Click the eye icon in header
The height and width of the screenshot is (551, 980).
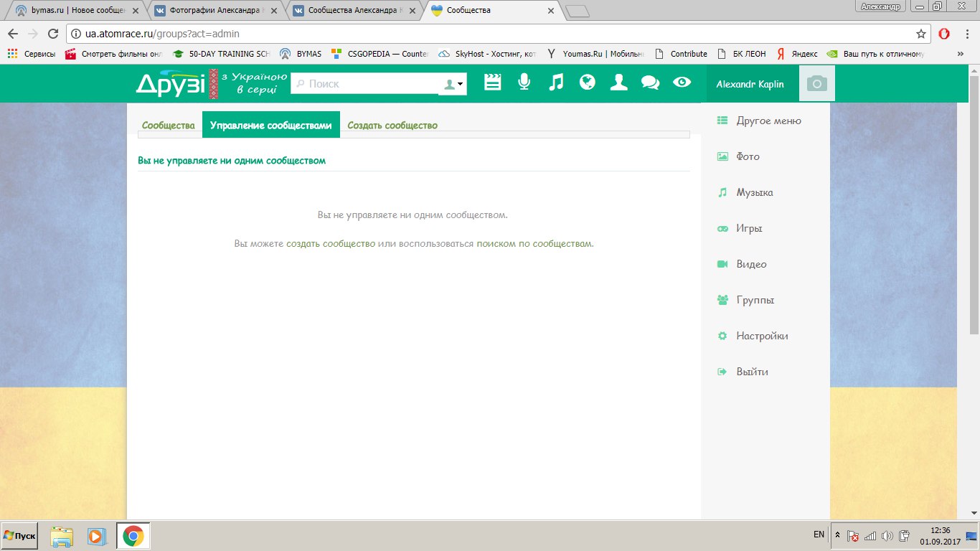(682, 83)
